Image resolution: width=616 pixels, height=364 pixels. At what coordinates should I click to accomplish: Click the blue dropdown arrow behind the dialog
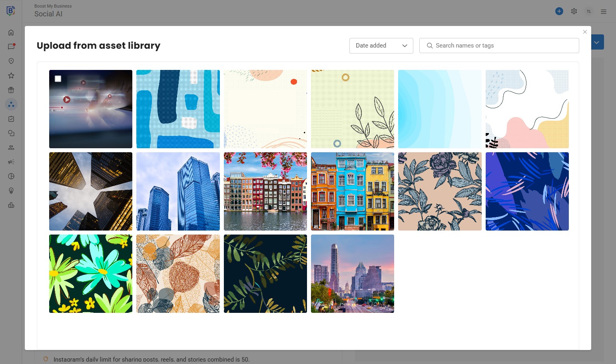(597, 42)
